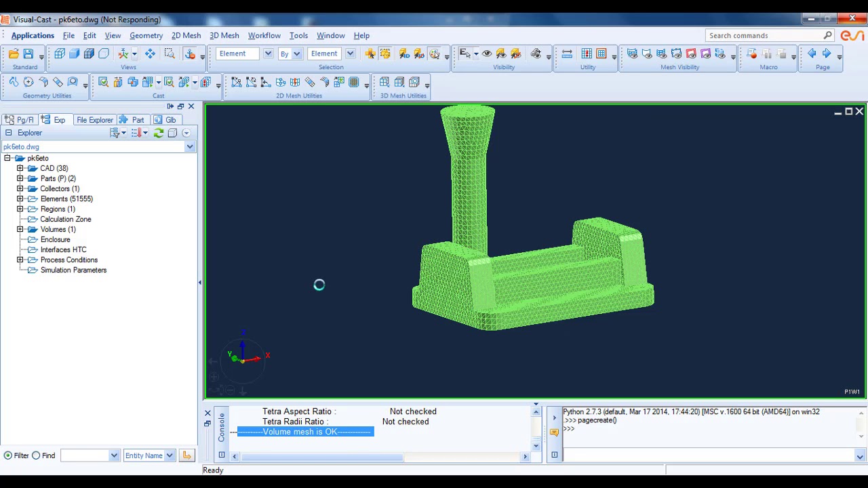The width and height of the screenshot is (868, 488).
Task: Click the red-marked table icon in Utility
Action: (587, 54)
